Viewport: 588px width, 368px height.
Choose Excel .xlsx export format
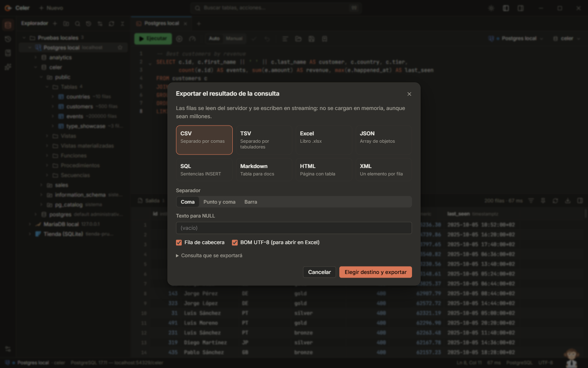pos(324,140)
